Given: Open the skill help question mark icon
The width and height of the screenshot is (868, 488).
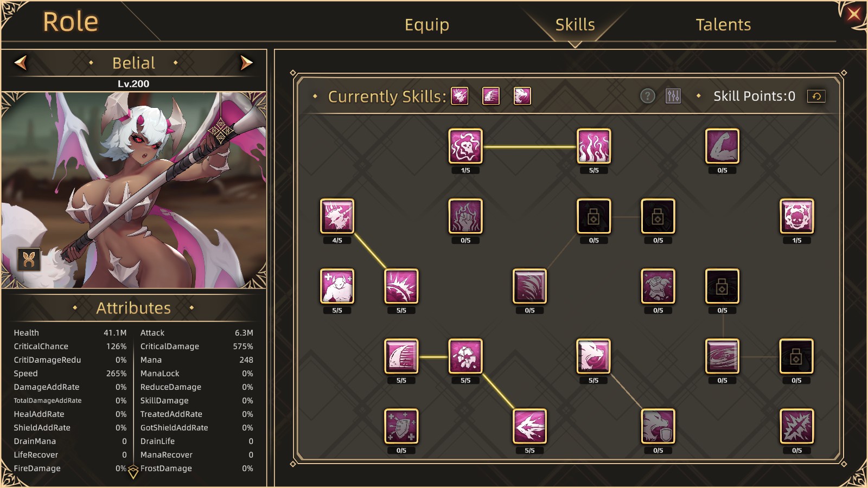Looking at the screenshot, I should tap(647, 96).
